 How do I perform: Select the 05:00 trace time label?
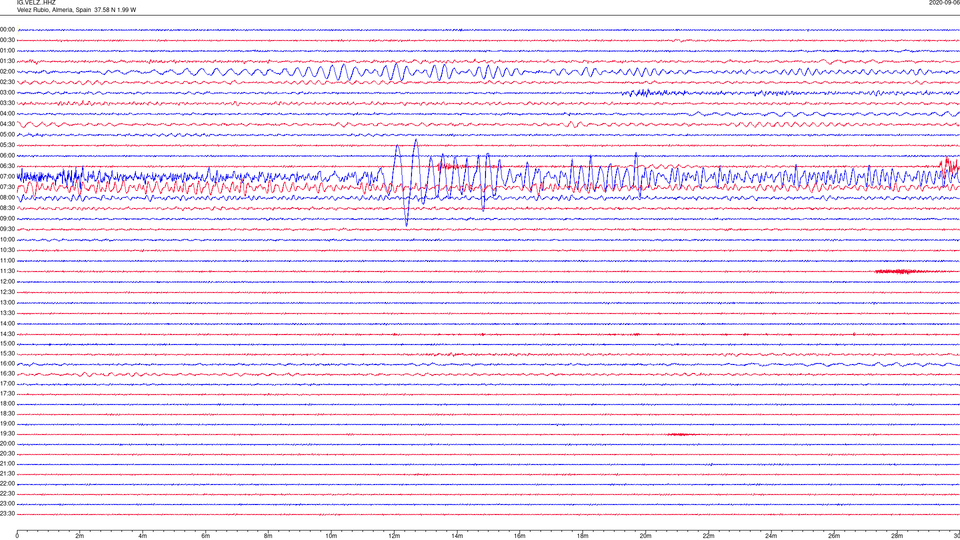[x=8, y=135]
